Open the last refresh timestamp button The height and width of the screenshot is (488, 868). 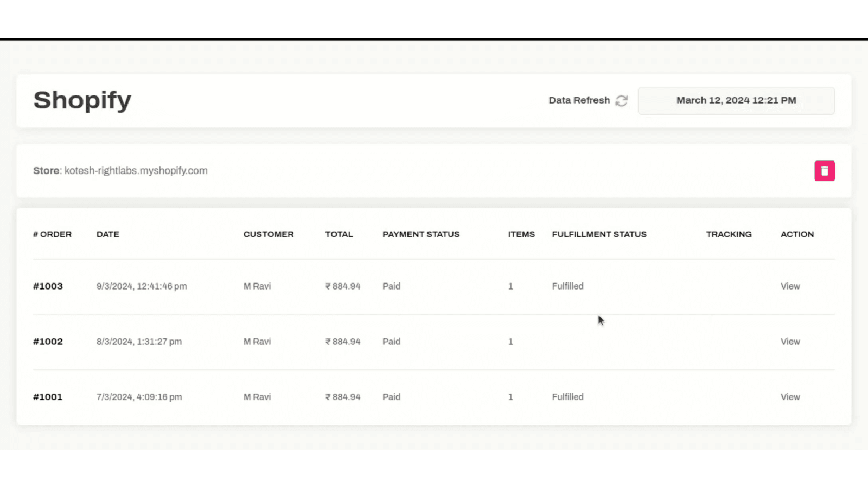coord(736,100)
